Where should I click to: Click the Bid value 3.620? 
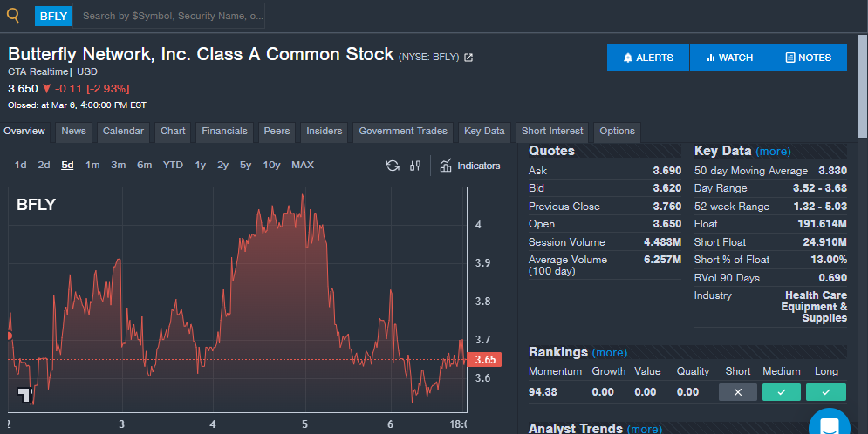coord(667,188)
